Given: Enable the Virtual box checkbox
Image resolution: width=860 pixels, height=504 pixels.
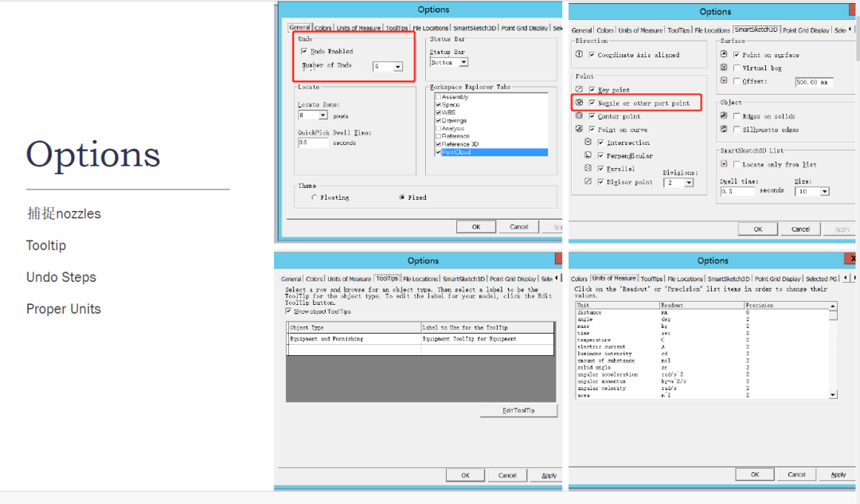Looking at the screenshot, I should point(737,68).
